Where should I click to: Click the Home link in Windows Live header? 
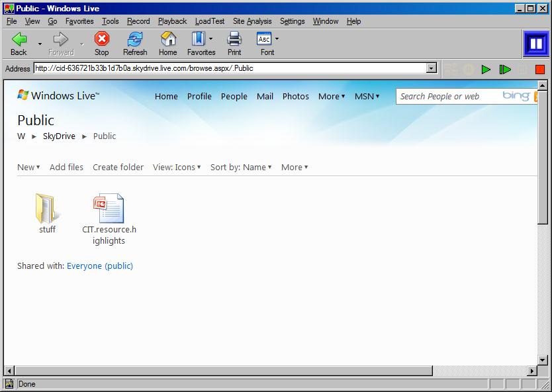pos(166,96)
